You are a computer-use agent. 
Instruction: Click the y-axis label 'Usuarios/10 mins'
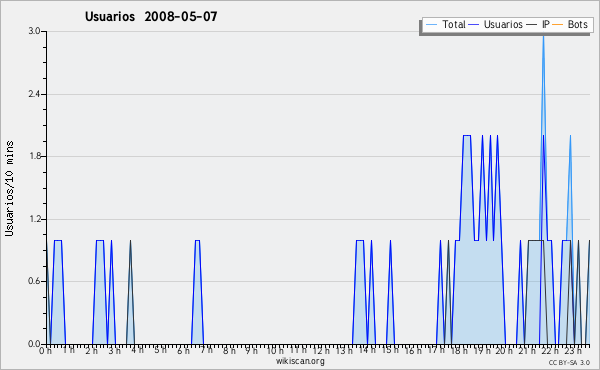pyautogui.click(x=9, y=188)
